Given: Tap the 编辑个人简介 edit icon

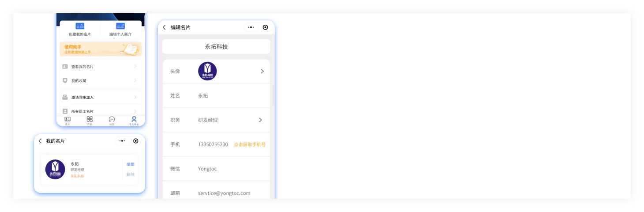Looking at the screenshot, I should 120,26.
